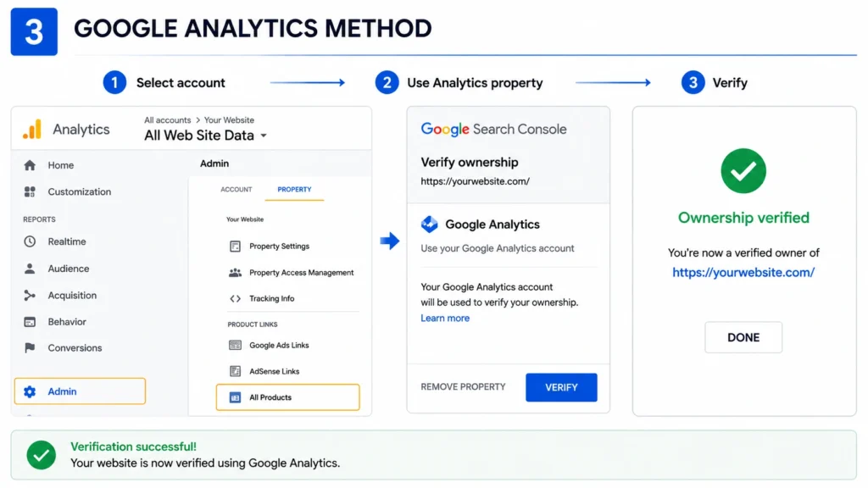Click the Admin gear icon
The image size is (868, 488).
tap(30, 391)
